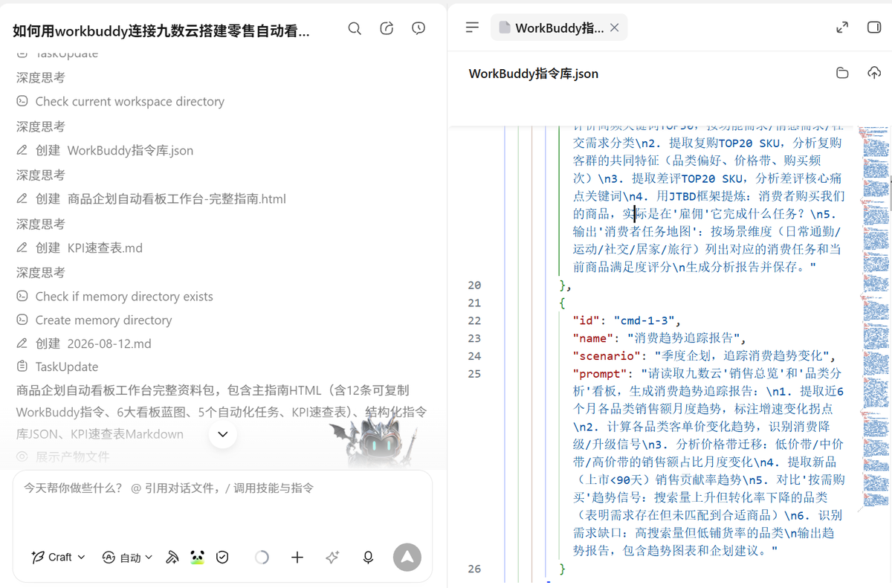Open 创建 2026-08-12.md step
The height and width of the screenshot is (588, 892).
[x=84, y=343]
